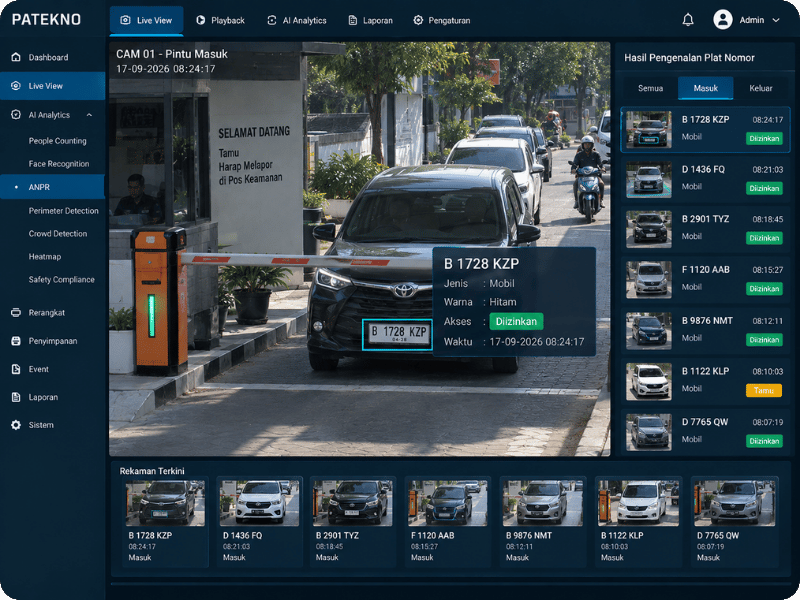Viewport: 800px width, 600px height.
Task: Open Safety Compliance analytics
Action: (x=61, y=280)
